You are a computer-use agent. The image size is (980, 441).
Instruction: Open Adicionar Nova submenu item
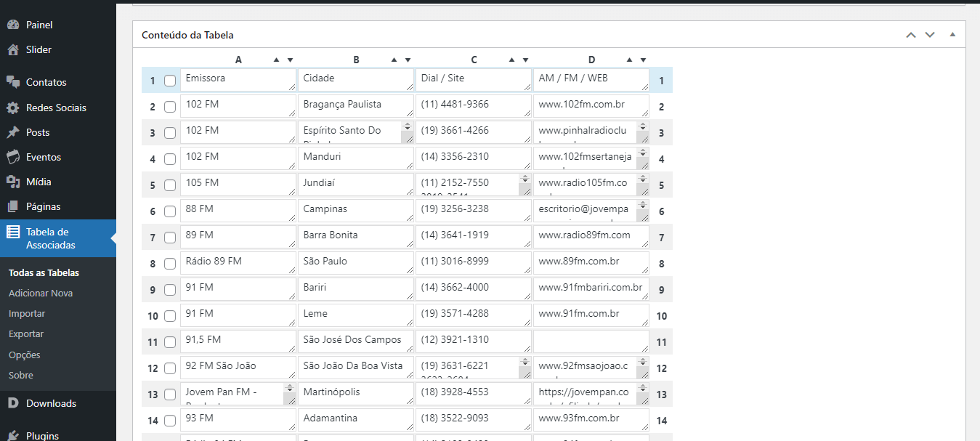coord(41,293)
